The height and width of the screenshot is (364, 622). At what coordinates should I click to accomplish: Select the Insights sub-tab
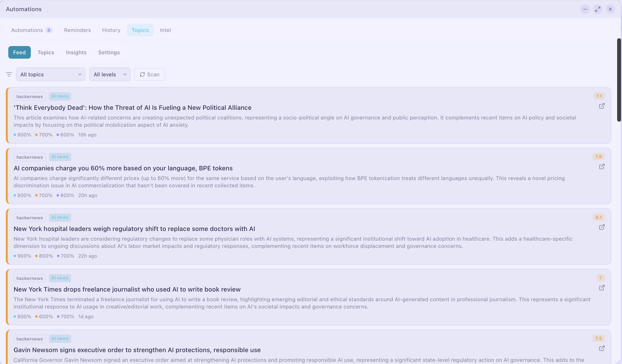point(76,52)
